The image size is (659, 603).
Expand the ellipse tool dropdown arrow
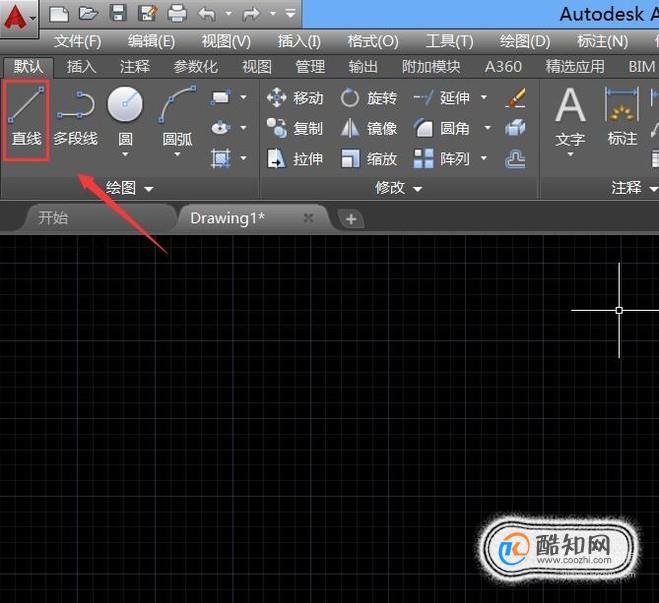coord(243,127)
